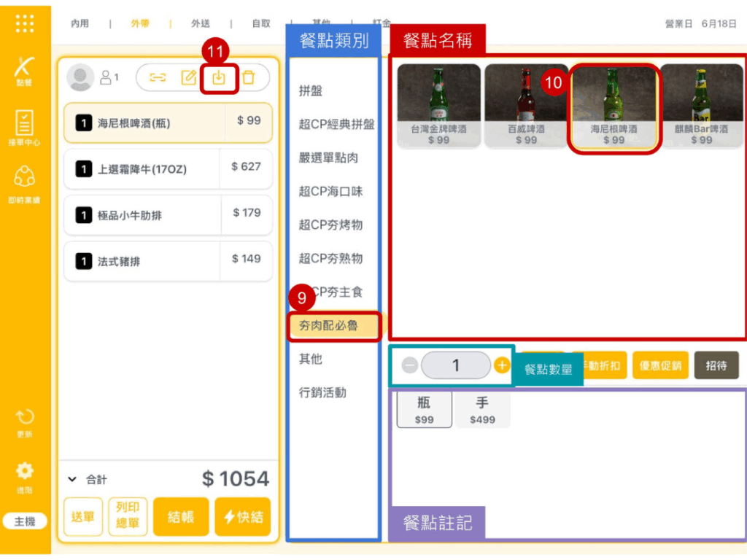This screenshot has height=560, width=747.
Task: Select the 瓶 $99 option
Action: pos(424,410)
